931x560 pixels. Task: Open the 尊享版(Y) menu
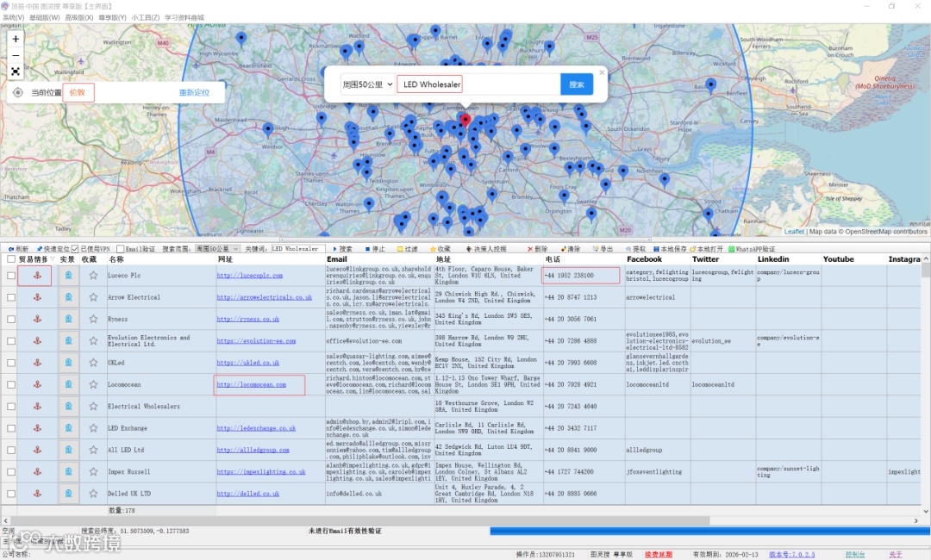coord(112,17)
